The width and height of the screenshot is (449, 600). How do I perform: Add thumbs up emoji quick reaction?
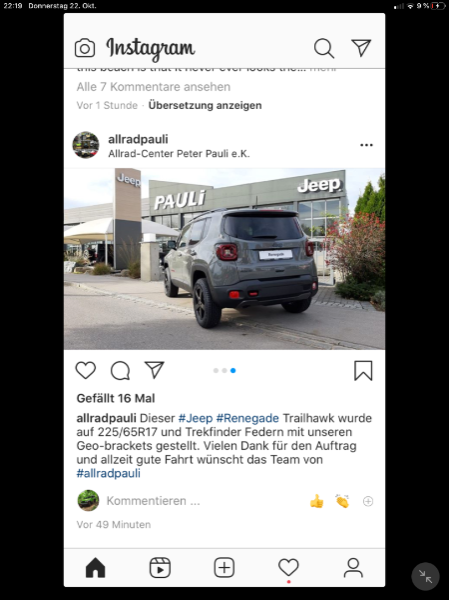click(317, 501)
